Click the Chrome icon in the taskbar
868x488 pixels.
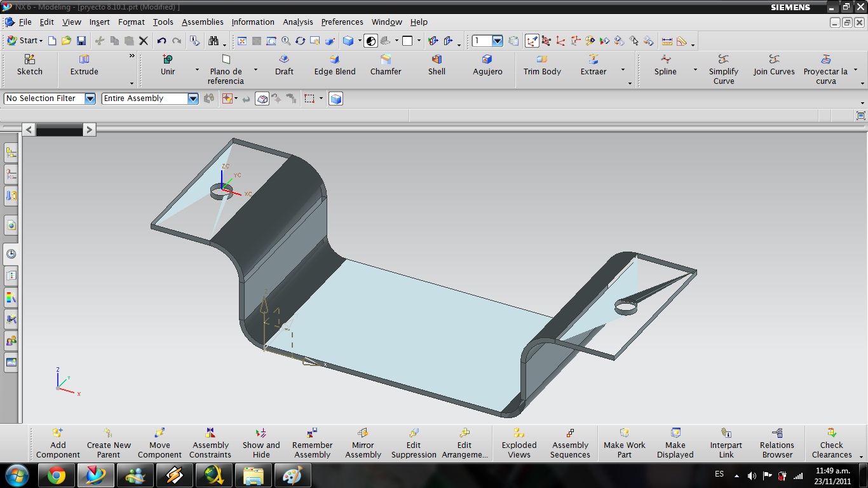(57, 475)
